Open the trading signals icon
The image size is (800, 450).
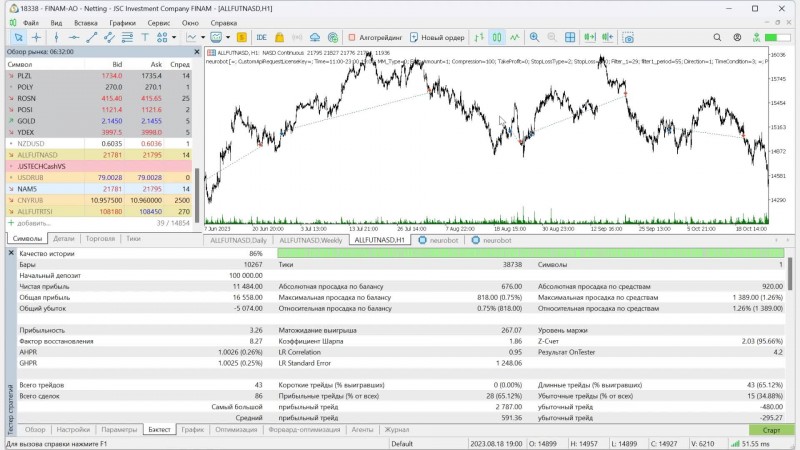point(297,37)
